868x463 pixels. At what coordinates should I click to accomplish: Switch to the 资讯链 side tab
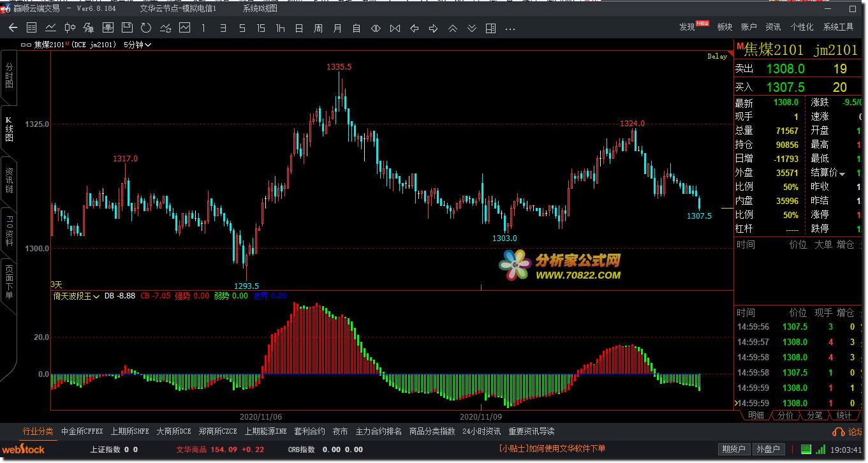pos(8,182)
